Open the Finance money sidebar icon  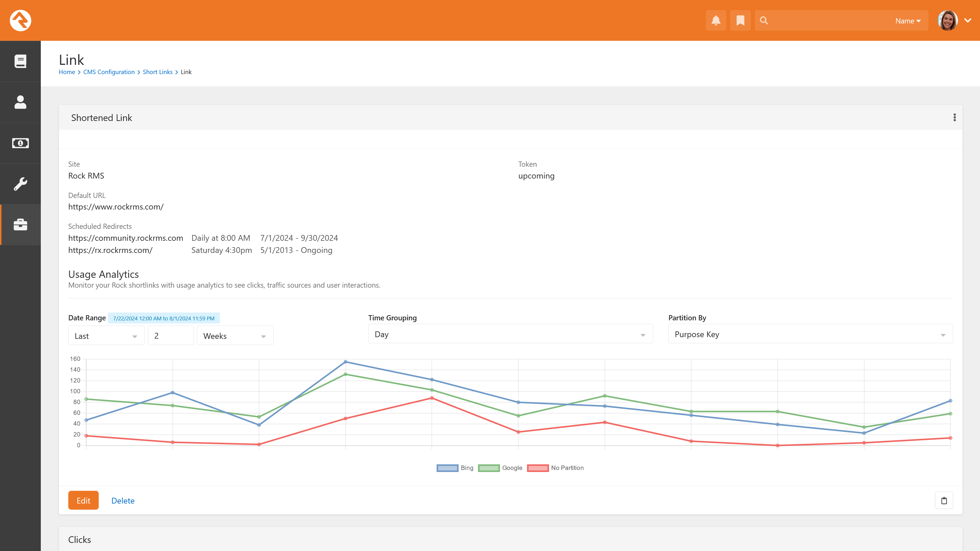(20, 143)
